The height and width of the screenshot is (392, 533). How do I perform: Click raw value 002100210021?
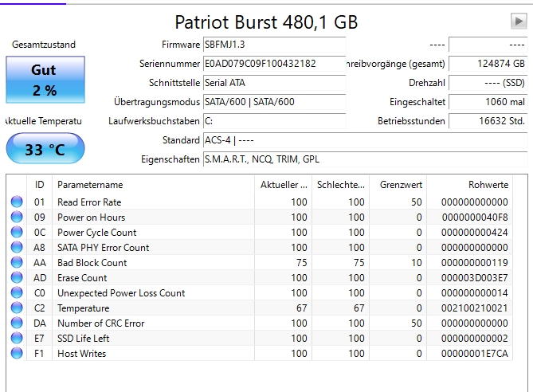click(x=475, y=308)
